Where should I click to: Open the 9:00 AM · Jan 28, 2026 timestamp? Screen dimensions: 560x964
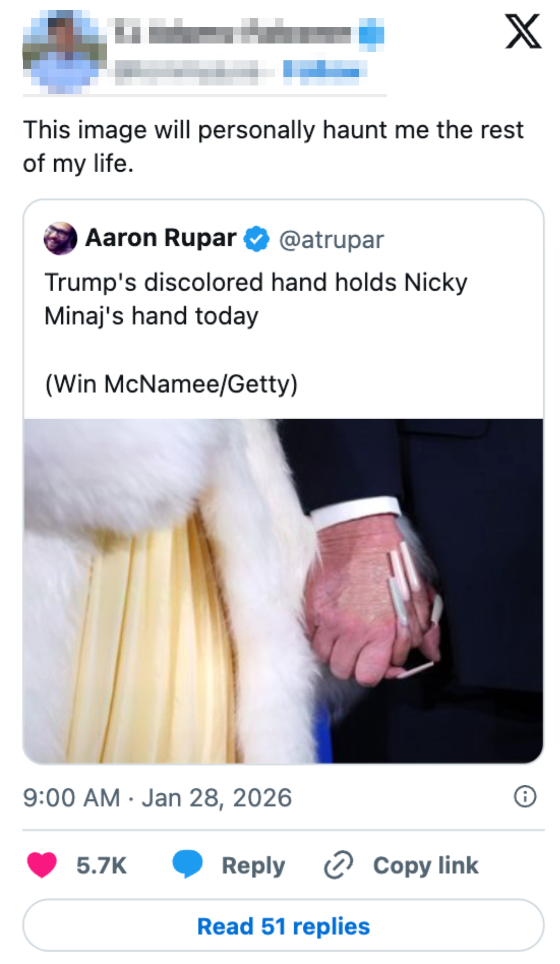click(157, 798)
